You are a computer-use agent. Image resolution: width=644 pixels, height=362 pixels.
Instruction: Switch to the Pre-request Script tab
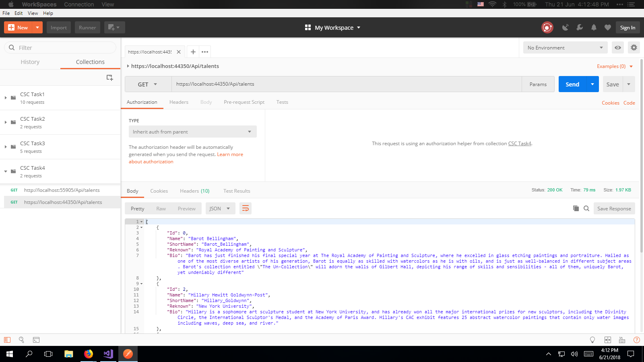[244, 102]
